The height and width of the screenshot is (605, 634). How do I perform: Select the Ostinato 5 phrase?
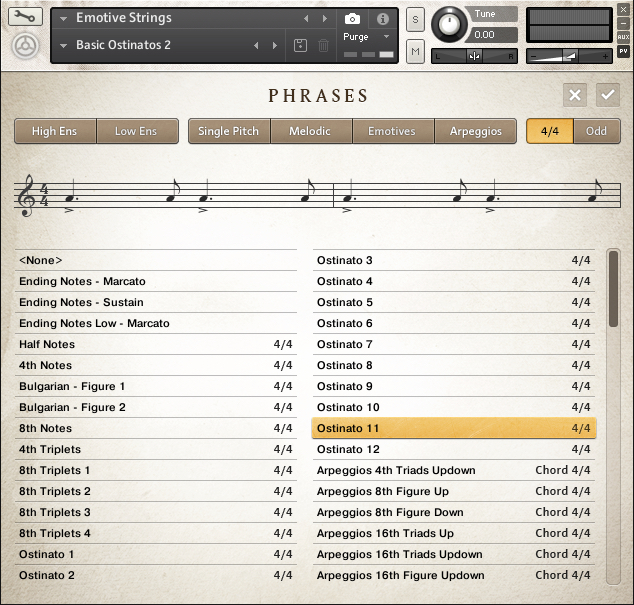click(x=454, y=302)
